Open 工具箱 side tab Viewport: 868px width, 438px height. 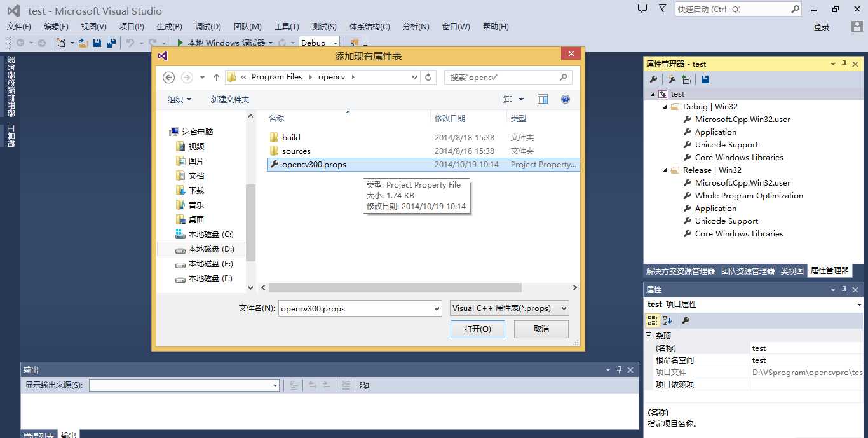(10, 135)
